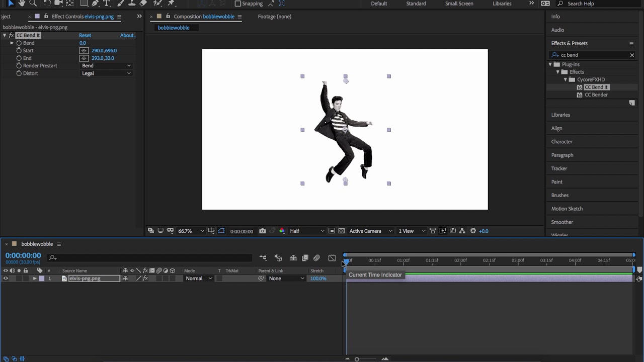Set the Start point with its crosshair button
The height and width of the screenshot is (362, 644).
click(x=84, y=51)
